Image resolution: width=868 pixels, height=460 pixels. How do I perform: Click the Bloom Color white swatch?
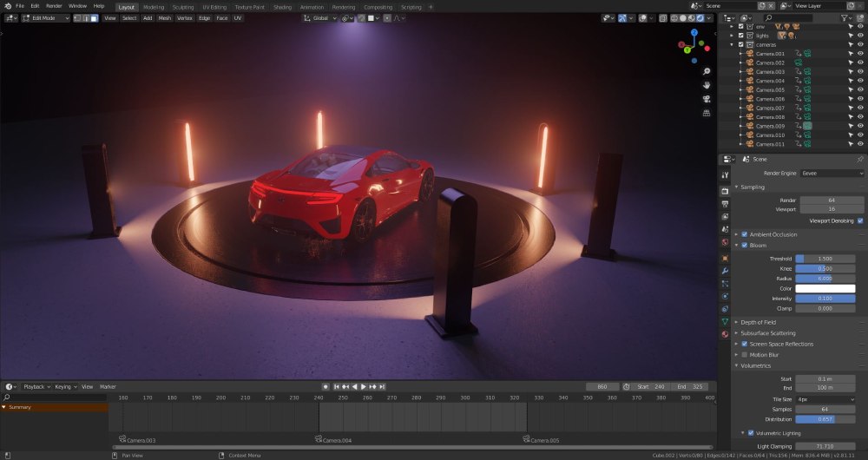pos(825,289)
